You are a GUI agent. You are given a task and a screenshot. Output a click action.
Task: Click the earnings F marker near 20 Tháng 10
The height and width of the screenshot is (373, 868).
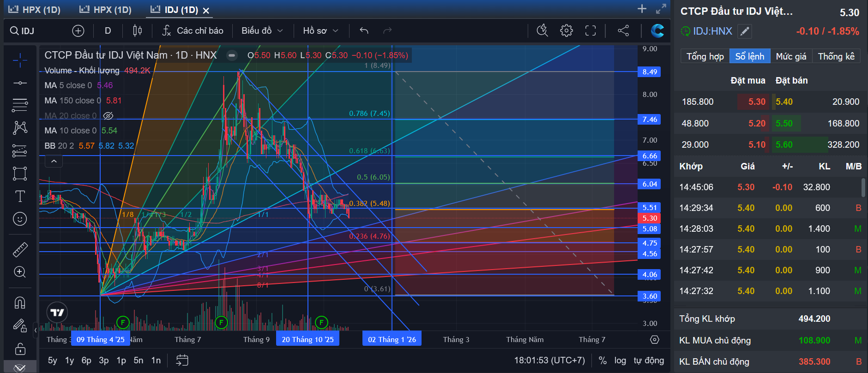[321, 322]
